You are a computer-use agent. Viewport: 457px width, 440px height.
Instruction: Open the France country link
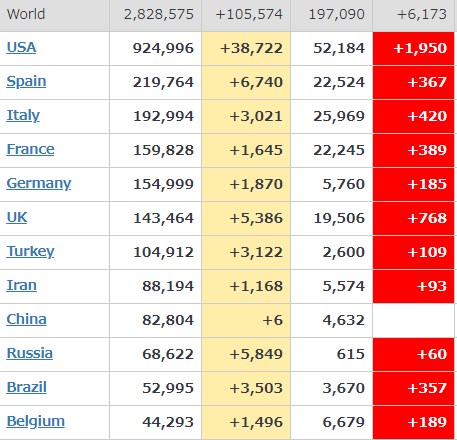tap(30, 149)
